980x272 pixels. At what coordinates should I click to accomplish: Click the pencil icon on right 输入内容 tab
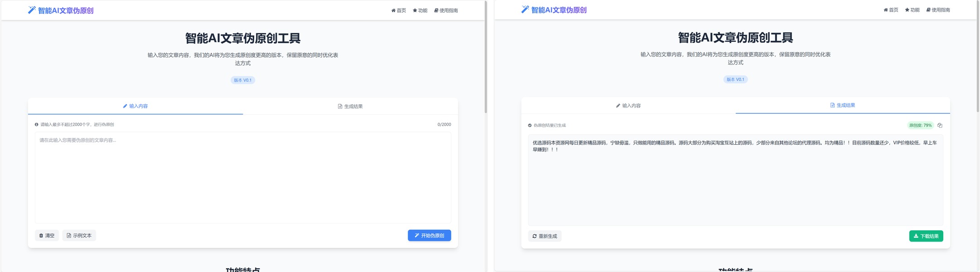point(618,106)
